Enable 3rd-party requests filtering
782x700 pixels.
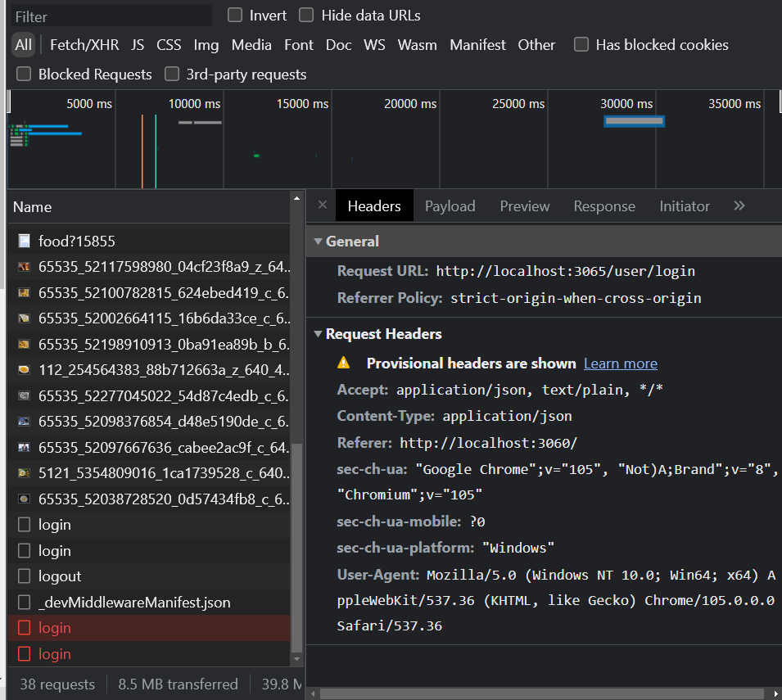172,74
